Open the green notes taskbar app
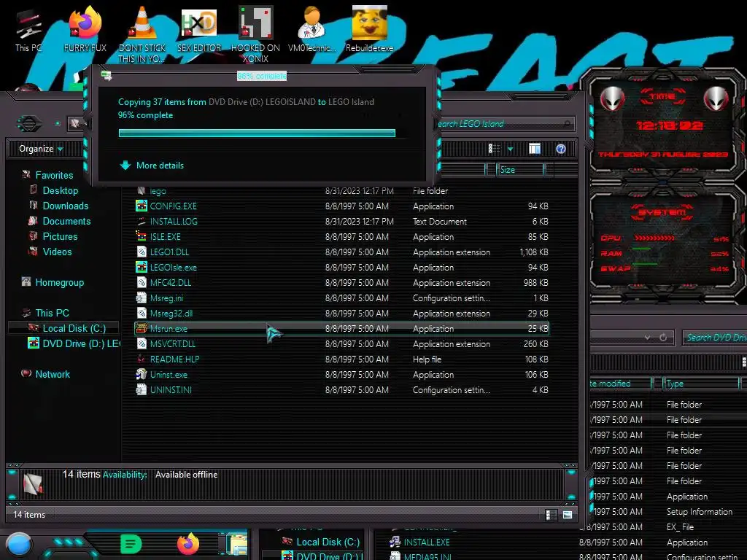Screen dimensions: 747x560 (x=131, y=544)
